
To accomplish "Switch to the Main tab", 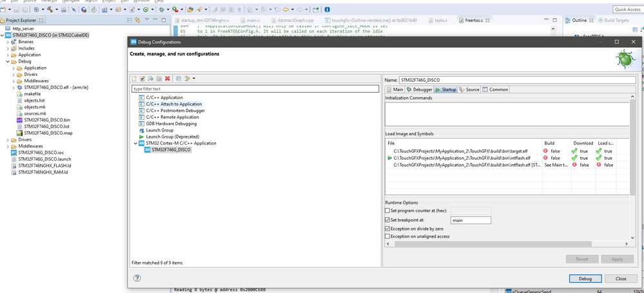I will coord(395,90).
